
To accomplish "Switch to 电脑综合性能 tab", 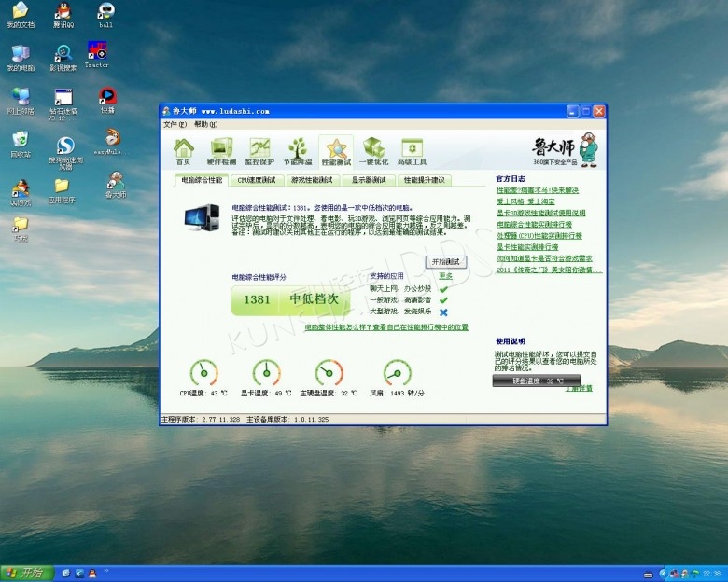I will tap(202, 180).
